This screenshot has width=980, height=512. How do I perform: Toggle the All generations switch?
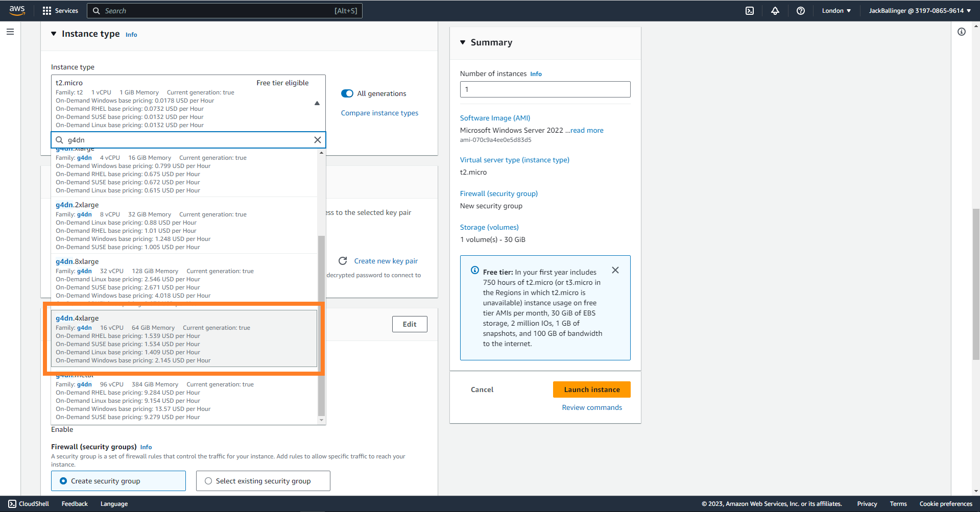pyautogui.click(x=347, y=93)
